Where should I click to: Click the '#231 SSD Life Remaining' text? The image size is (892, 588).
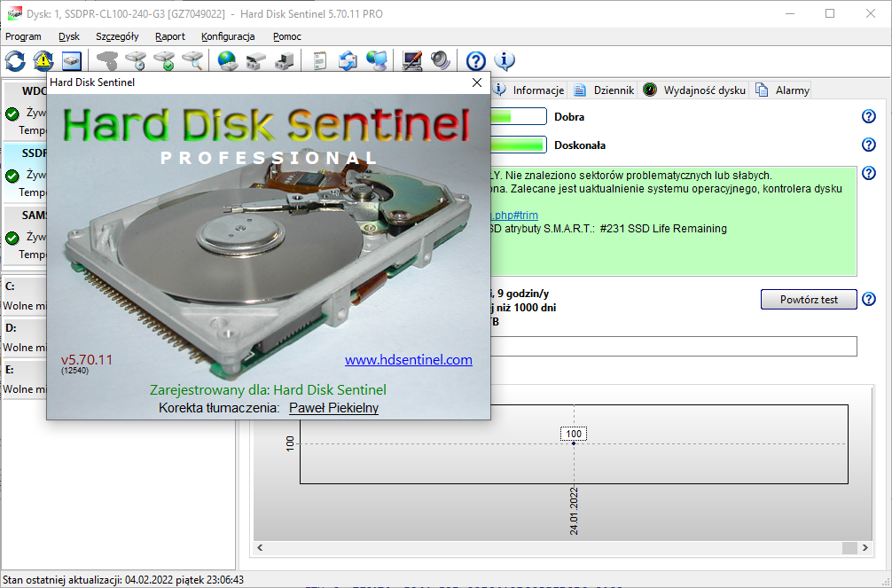(x=663, y=229)
